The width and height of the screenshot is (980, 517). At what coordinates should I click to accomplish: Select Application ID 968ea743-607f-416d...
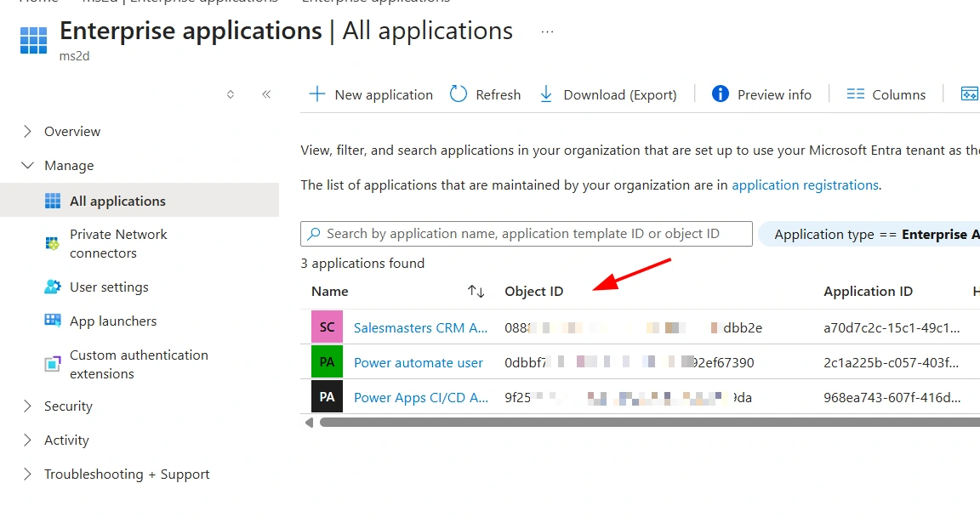892,397
